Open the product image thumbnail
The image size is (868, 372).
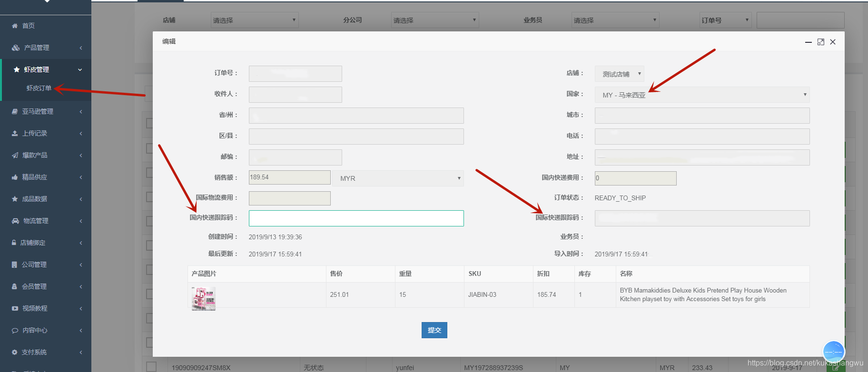[x=204, y=299]
